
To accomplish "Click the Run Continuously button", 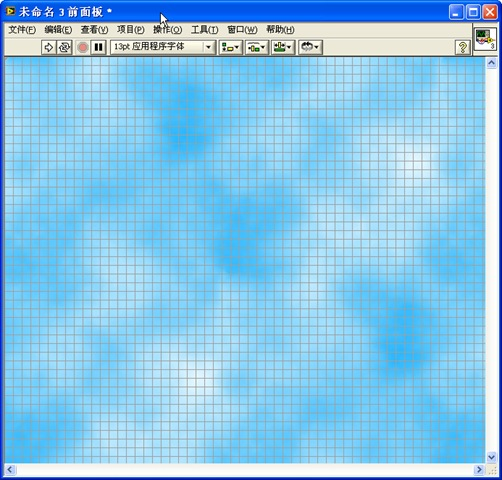I will click(x=64, y=47).
